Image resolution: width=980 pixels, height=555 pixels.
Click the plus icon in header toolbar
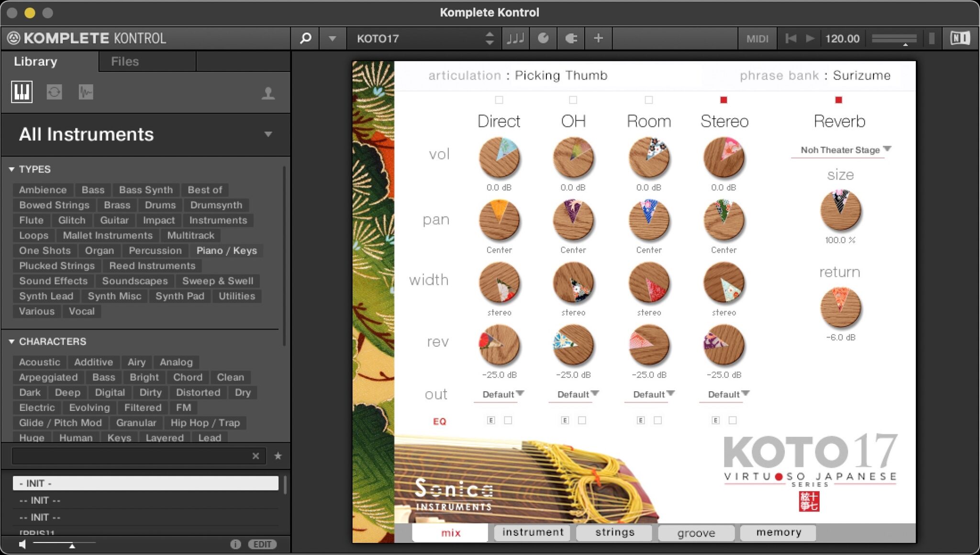point(598,38)
